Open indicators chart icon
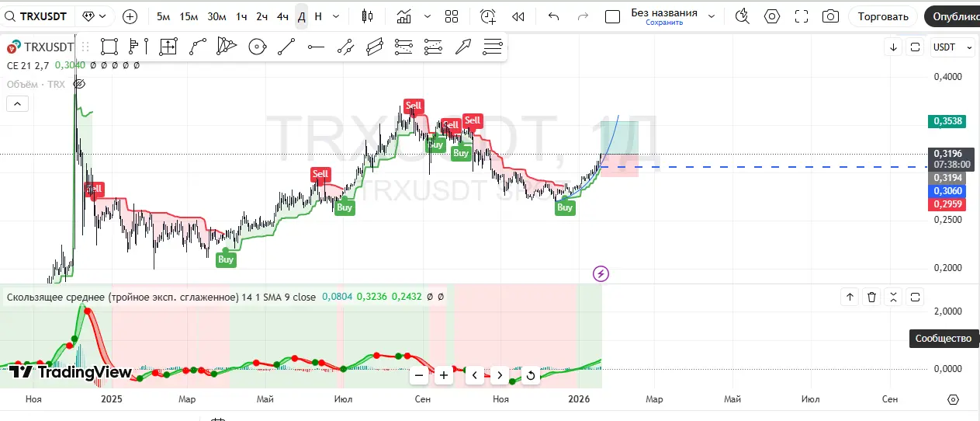980x421 pixels. pos(404,16)
